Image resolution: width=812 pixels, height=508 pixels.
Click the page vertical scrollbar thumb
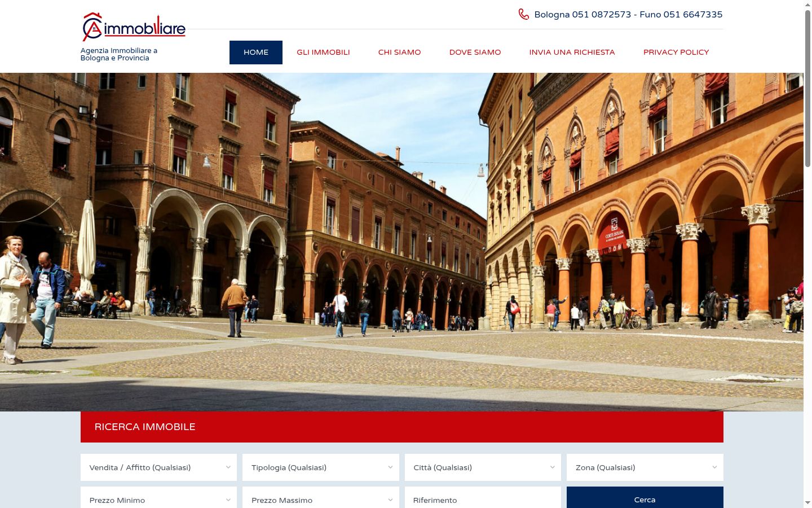pyautogui.click(x=807, y=87)
